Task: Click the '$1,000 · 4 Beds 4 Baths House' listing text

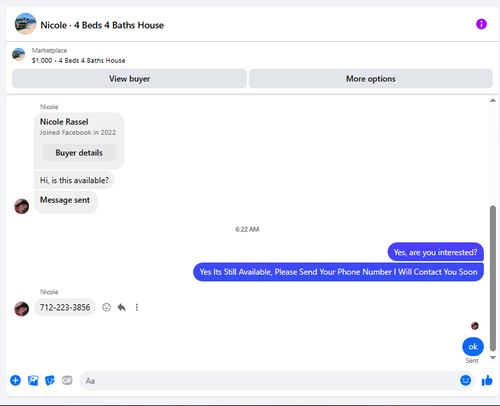Action: (79, 61)
